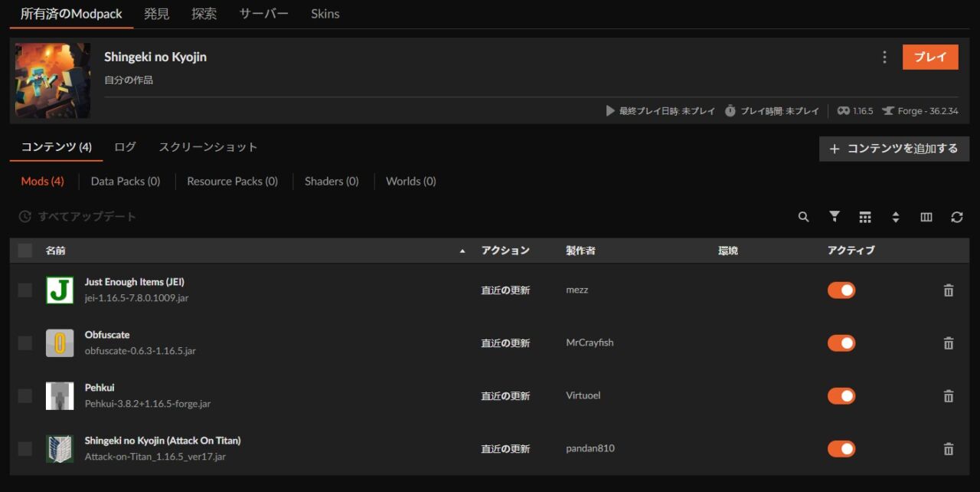
Task: Click the Just Enough Items (JEI) mod name
Action: point(135,282)
